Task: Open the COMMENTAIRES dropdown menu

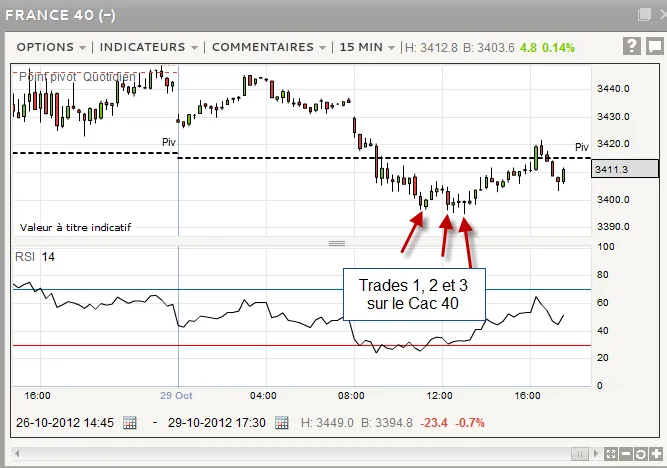Action: coord(269,47)
